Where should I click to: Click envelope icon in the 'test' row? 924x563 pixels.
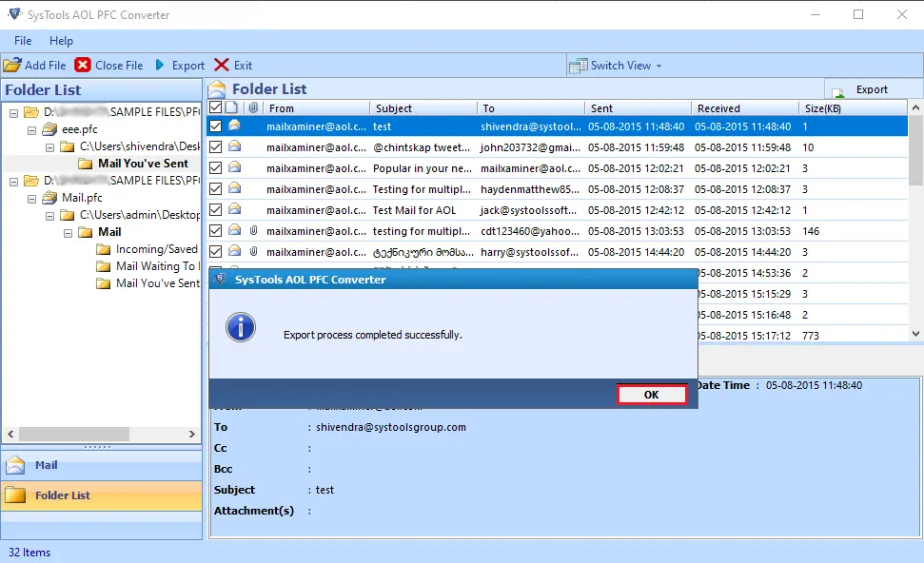[x=234, y=125]
